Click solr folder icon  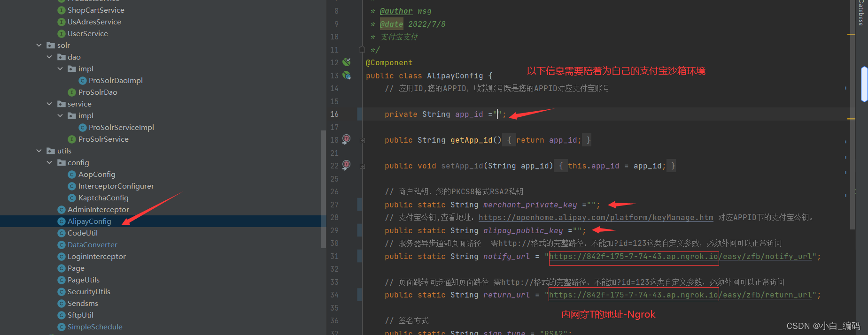click(x=51, y=46)
